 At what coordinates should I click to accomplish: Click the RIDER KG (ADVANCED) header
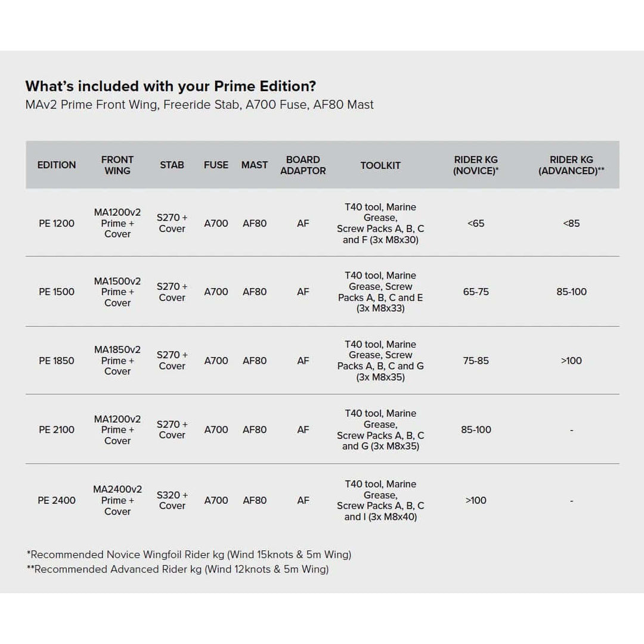[571, 165]
